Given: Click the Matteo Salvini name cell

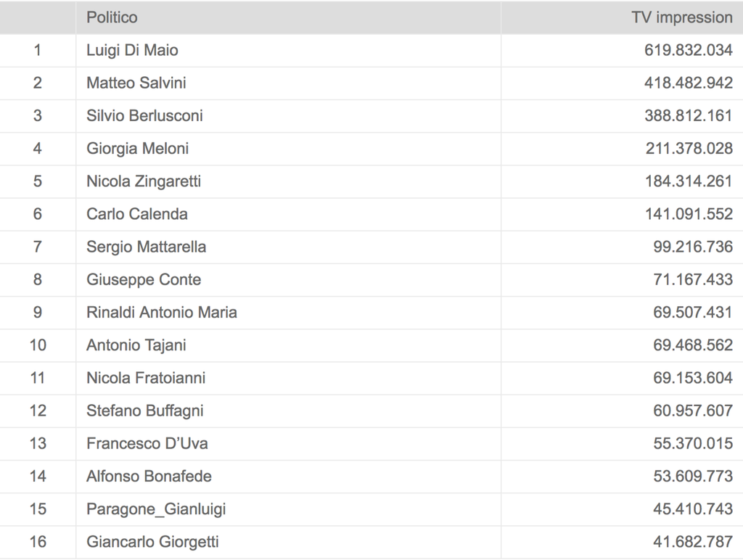Looking at the screenshot, I should [136, 83].
